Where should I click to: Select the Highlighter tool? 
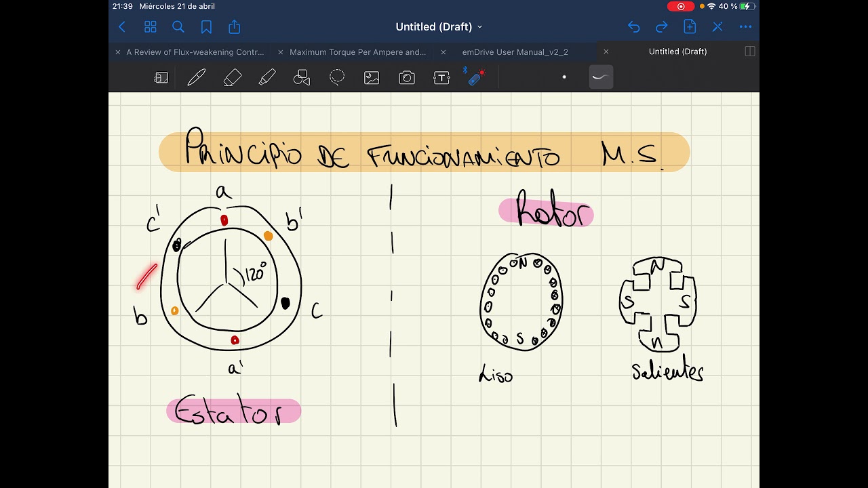point(267,78)
